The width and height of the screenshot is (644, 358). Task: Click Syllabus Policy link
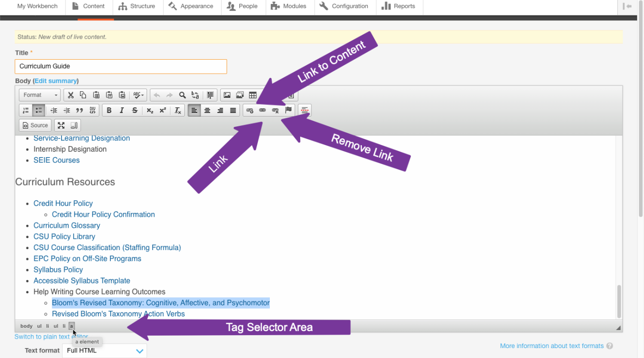pos(58,269)
